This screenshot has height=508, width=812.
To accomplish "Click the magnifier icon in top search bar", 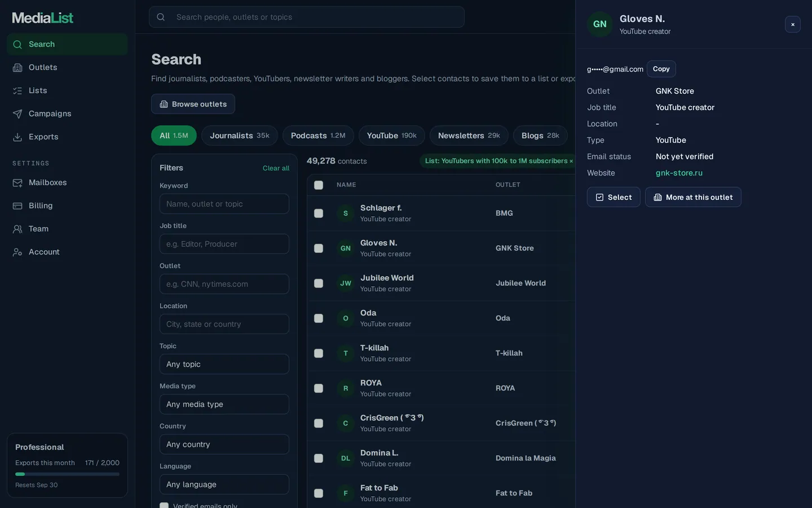I will point(161,17).
